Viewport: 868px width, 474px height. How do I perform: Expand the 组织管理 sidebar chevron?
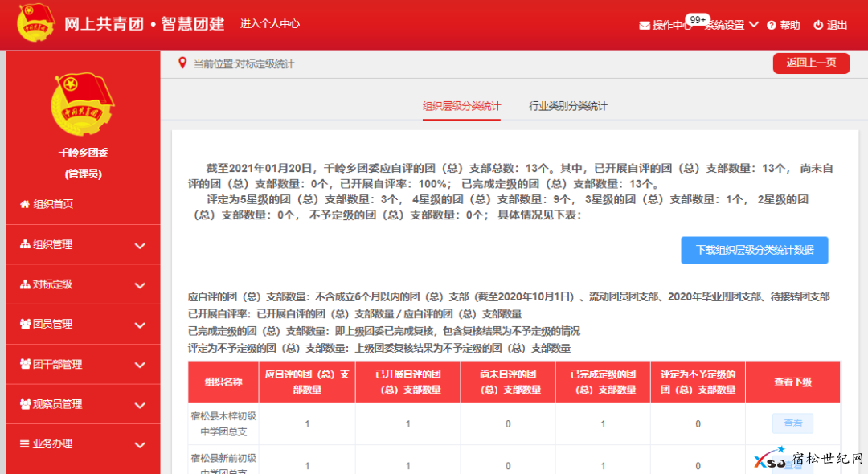coord(140,246)
